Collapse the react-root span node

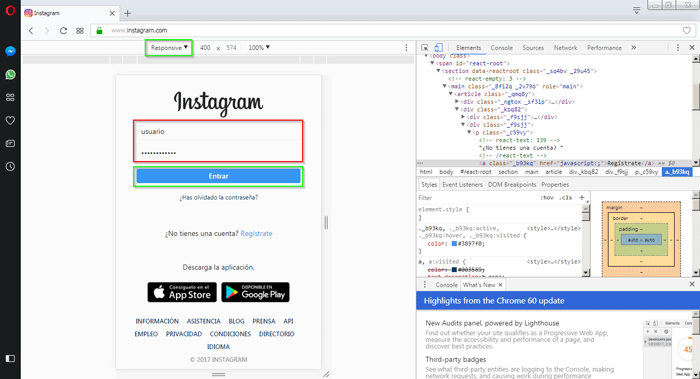[x=432, y=63]
